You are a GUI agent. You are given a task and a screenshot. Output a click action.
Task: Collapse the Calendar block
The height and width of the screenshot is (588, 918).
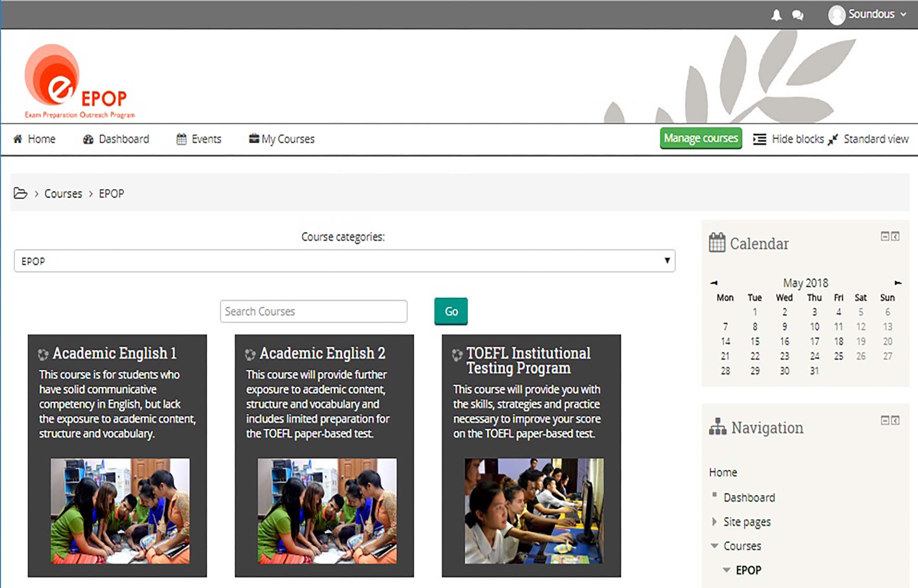tap(885, 236)
